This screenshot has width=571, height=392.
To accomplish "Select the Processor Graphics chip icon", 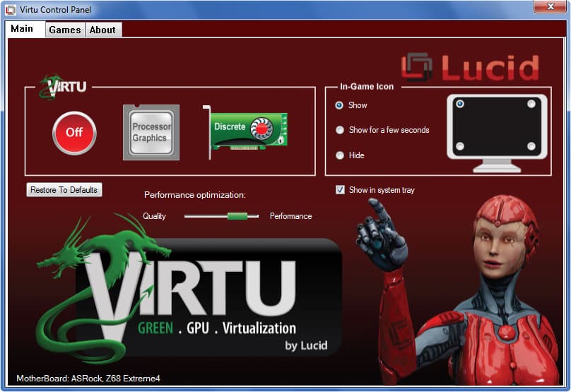I will click(x=151, y=133).
